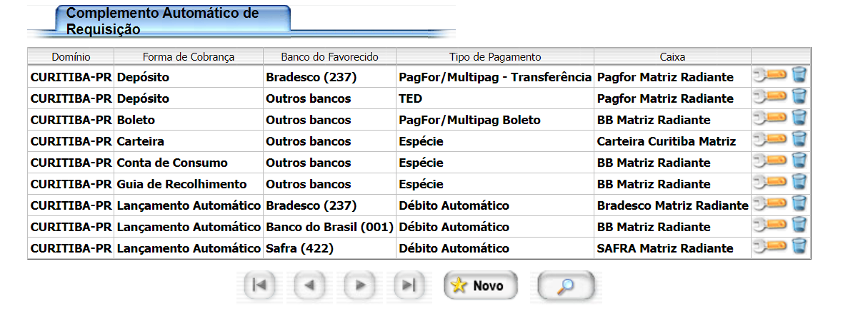Screen dimensions: 868x321
Task: Edit the Conta de Consumo row
Action: [770, 162]
